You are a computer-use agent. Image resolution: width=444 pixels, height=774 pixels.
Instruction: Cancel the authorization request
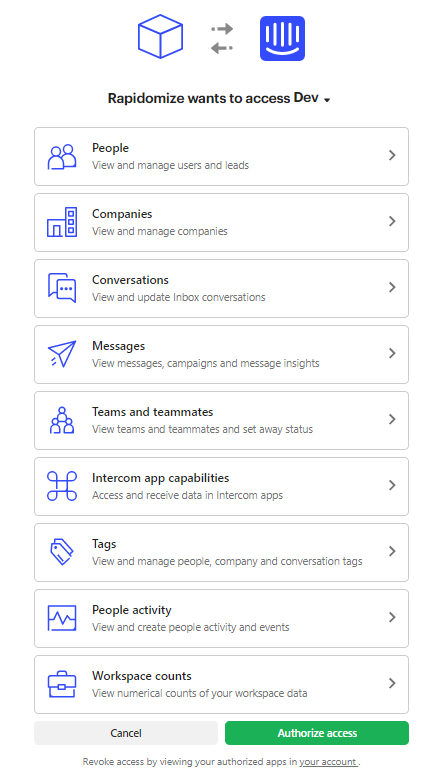(x=126, y=733)
